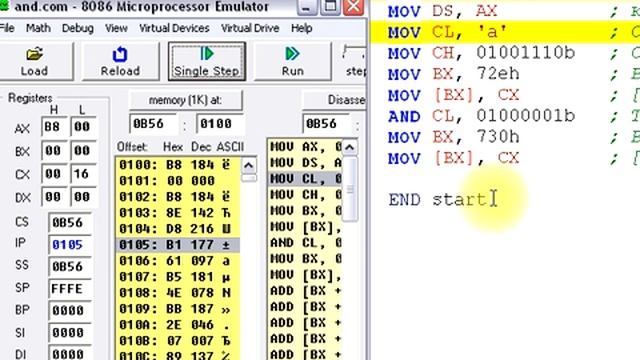Select memory row 0108: 4E 078
The image size is (640, 360).
pos(178,293)
